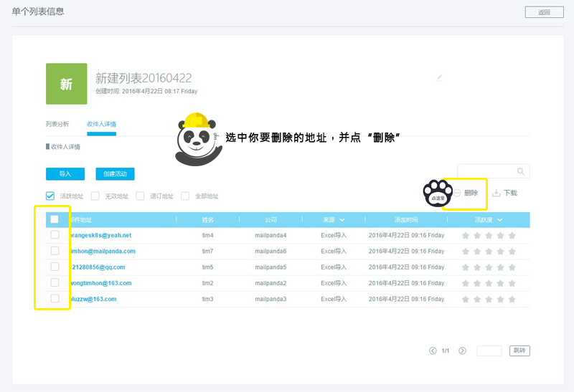Click the panda paw pointer icon
This screenshot has height=392, width=574.
pyautogui.click(x=436, y=192)
